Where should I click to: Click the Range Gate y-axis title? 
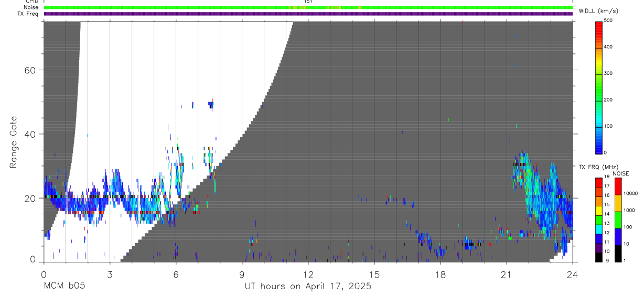14,142
